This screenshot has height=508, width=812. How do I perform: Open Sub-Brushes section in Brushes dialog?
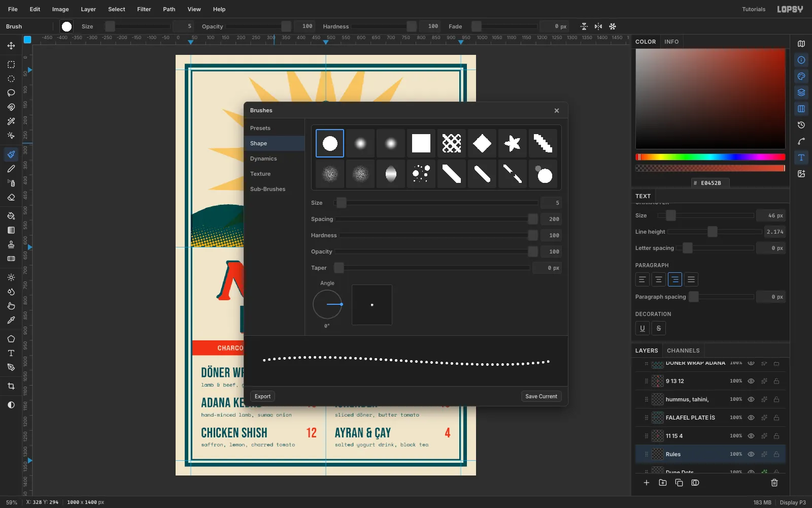coord(274,189)
